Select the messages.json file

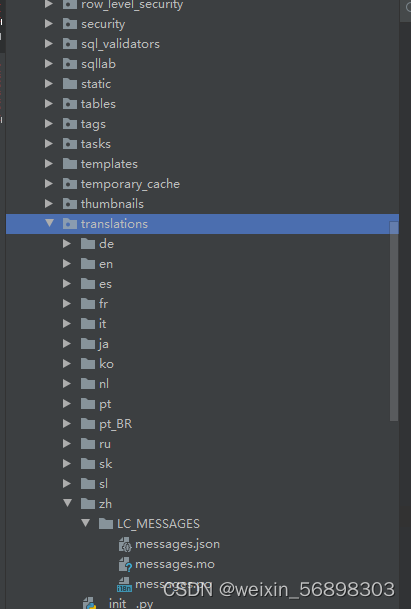point(178,545)
